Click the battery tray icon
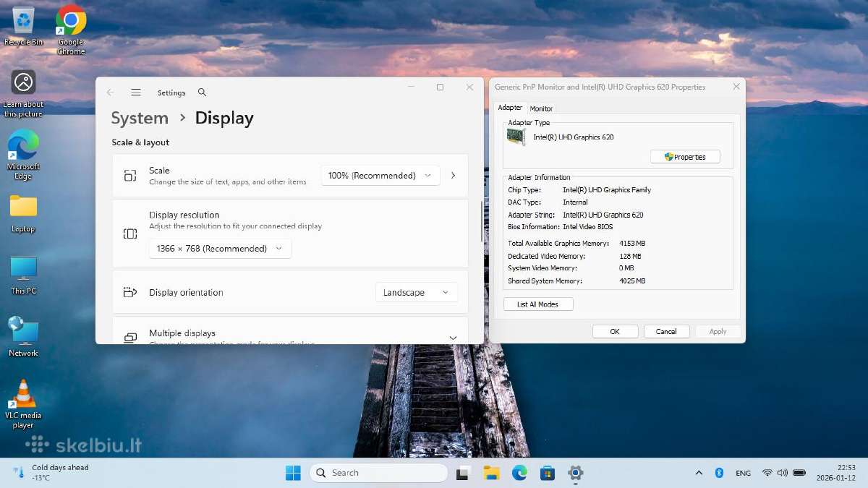 pos(799,473)
